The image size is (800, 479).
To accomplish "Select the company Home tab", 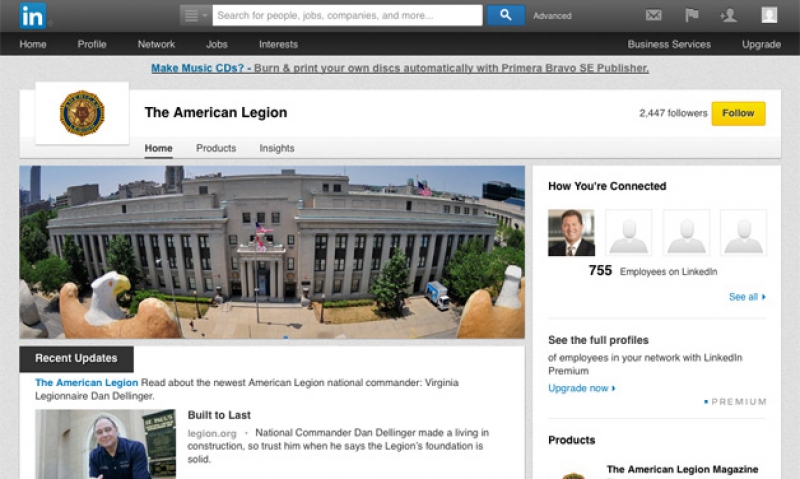I will pyautogui.click(x=158, y=148).
